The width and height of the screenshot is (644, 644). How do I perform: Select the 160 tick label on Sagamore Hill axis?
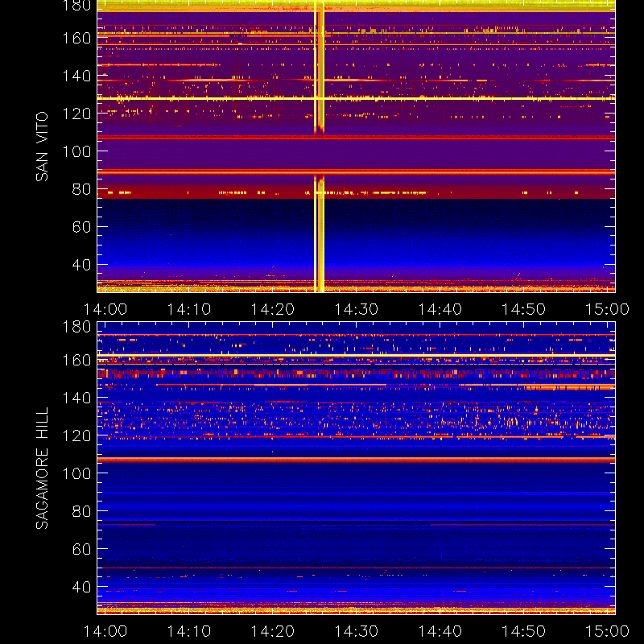point(76,360)
